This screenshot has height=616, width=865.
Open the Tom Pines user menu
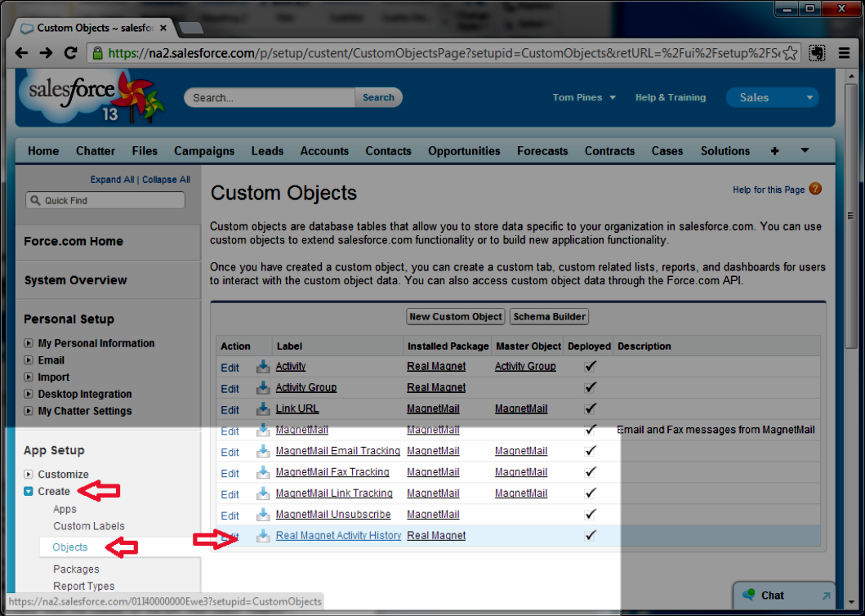tap(584, 97)
